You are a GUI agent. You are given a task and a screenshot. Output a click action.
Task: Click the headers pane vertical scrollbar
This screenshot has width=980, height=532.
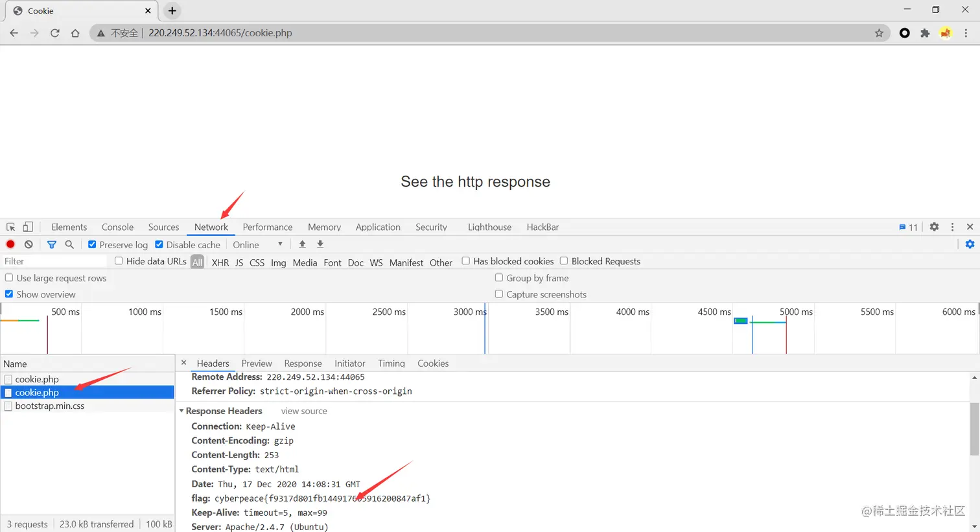[x=974, y=428]
